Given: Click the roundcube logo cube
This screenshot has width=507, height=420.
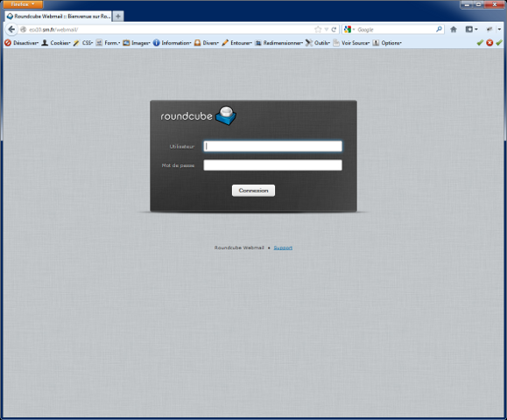Looking at the screenshot, I should tap(226, 115).
